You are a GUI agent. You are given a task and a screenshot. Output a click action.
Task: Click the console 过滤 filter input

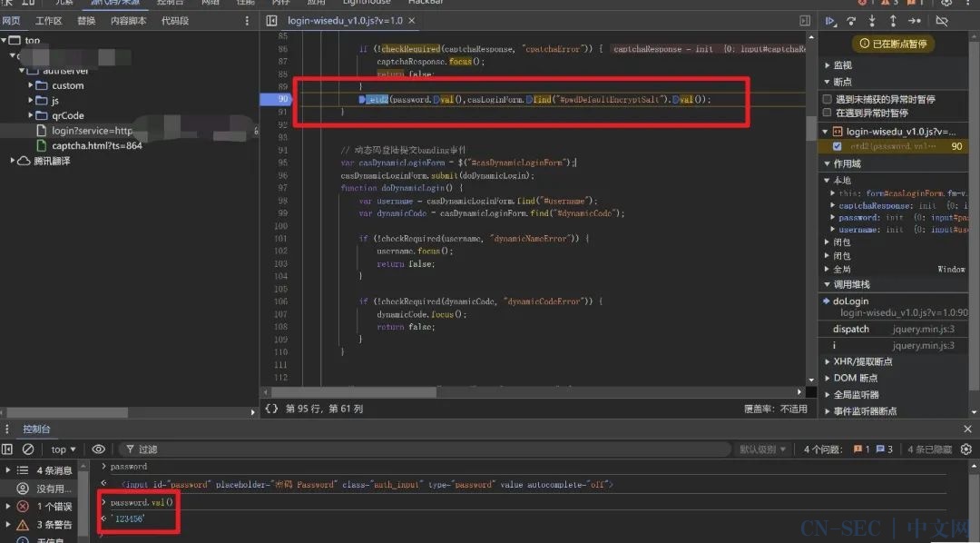click(425, 449)
